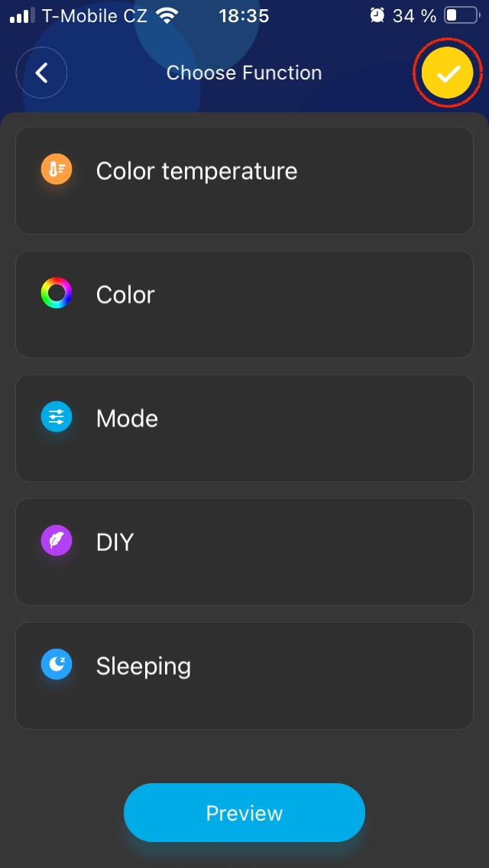The image size is (489, 868).
Task: Select the Mode function label
Action: [x=127, y=419]
